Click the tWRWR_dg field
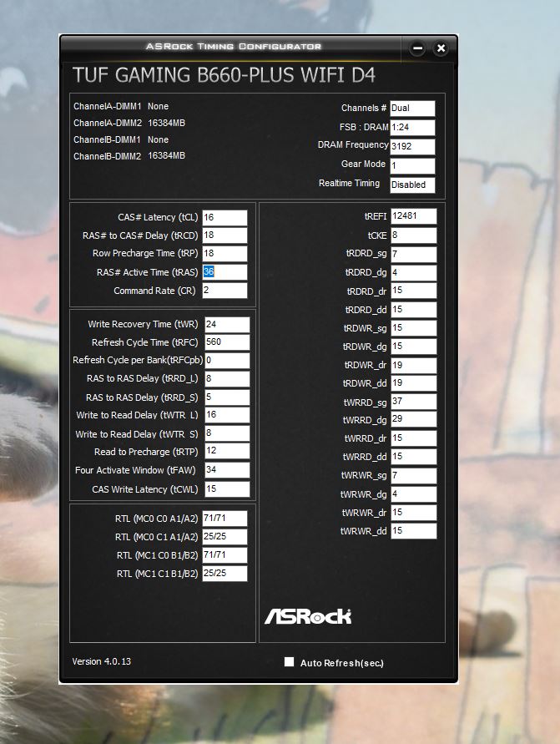The height and width of the screenshot is (744, 560). (414, 494)
